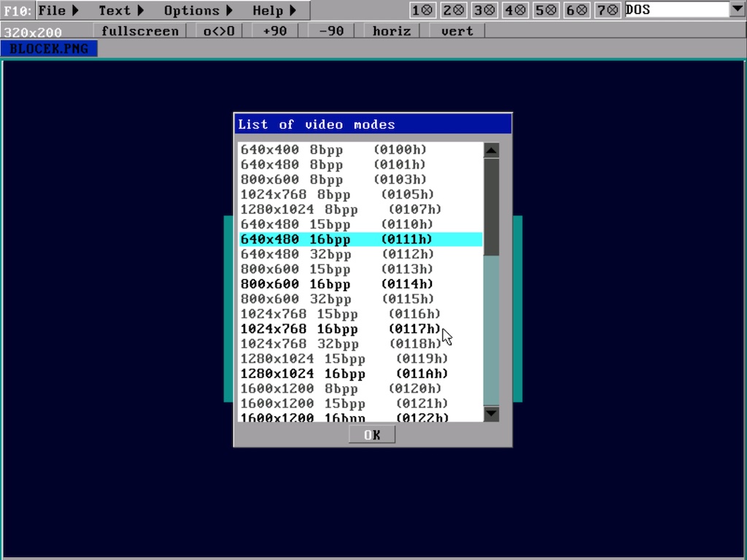747x560 pixels.
Task: Select the BLOCEK.PNG tab
Action: coord(49,49)
